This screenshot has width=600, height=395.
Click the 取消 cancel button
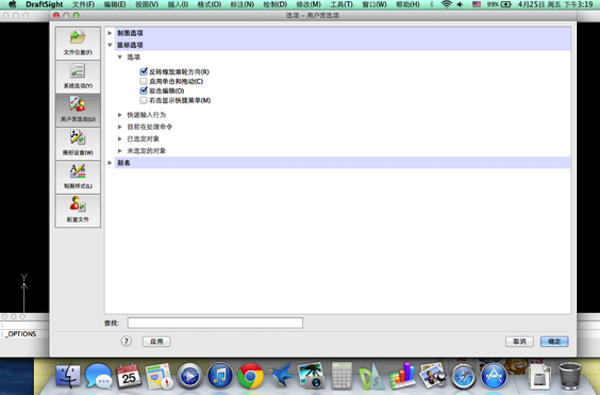pyautogui.click(x=519, y=341)
